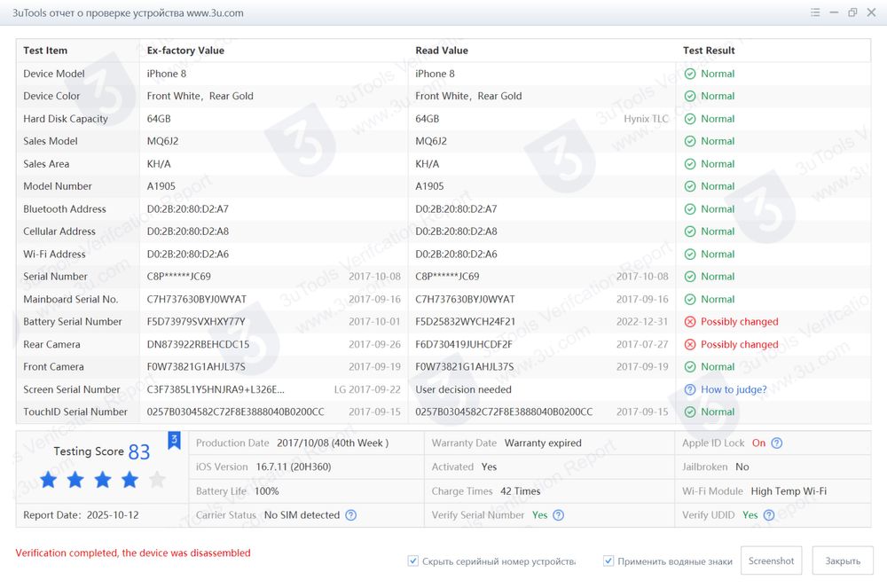Click 'Possibly changed' in Rear Camera row
The height and width of the screenshot is (588, 887).
pyautogui.click(x=740, y=344)
